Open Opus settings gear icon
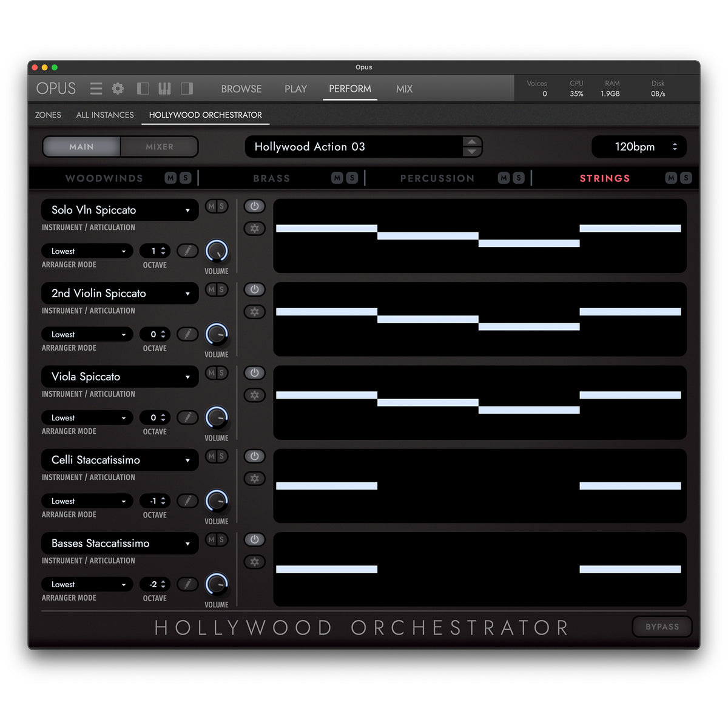This screenshot has height=728, width=728. pyautogui.click(x=118, y=89)
